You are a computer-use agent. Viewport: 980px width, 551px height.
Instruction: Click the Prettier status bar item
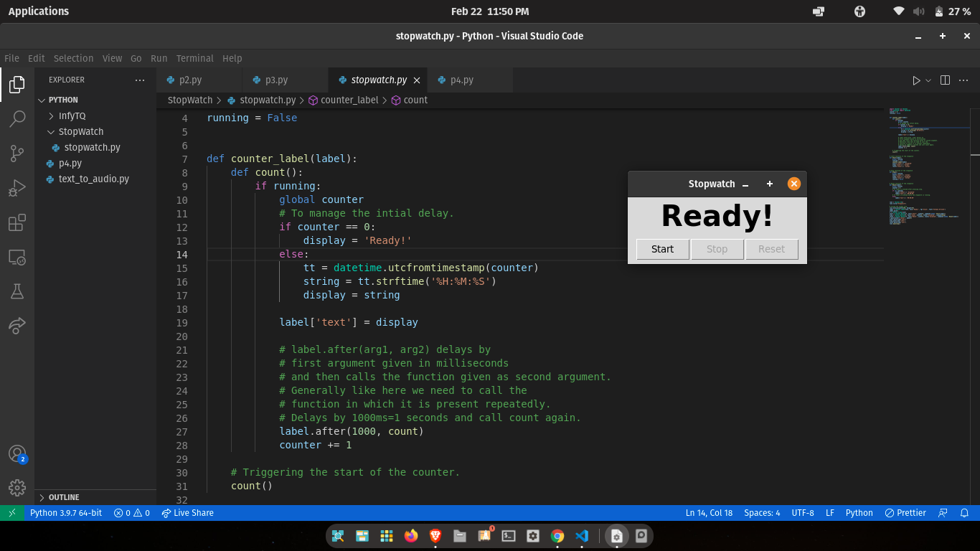905,513
